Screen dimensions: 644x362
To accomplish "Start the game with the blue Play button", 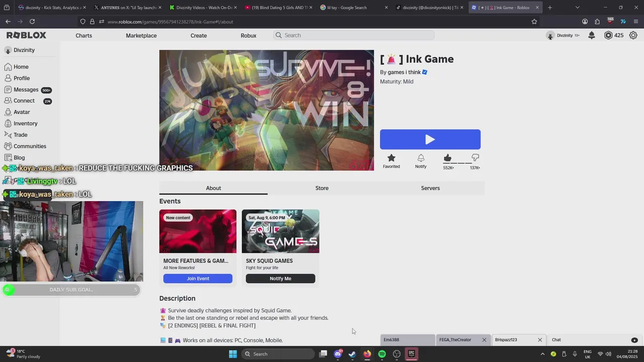I will (430, 139).
